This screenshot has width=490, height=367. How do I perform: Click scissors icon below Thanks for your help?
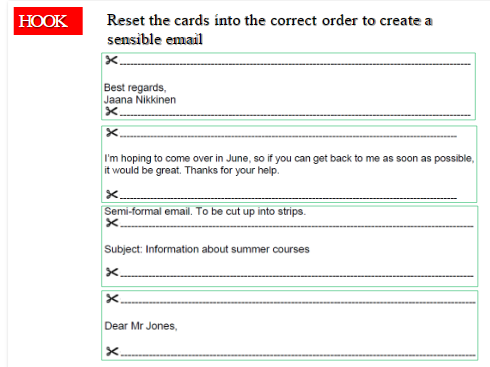[112, 194]
